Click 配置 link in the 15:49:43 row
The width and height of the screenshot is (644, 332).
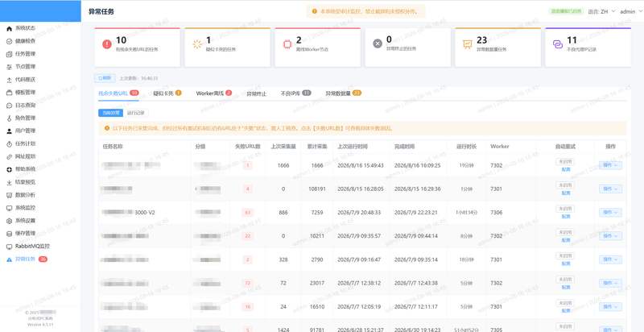pos(566,169)
